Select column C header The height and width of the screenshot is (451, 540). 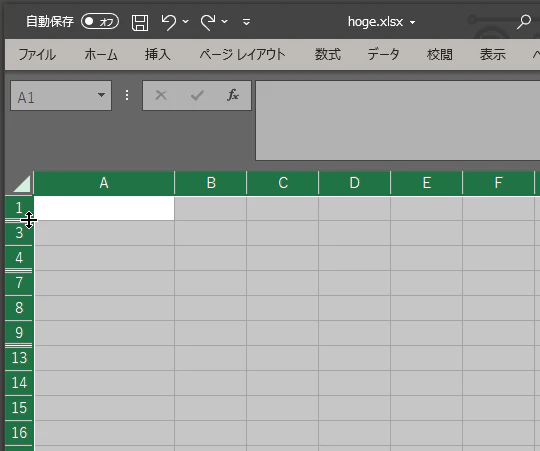coord(283,183)
